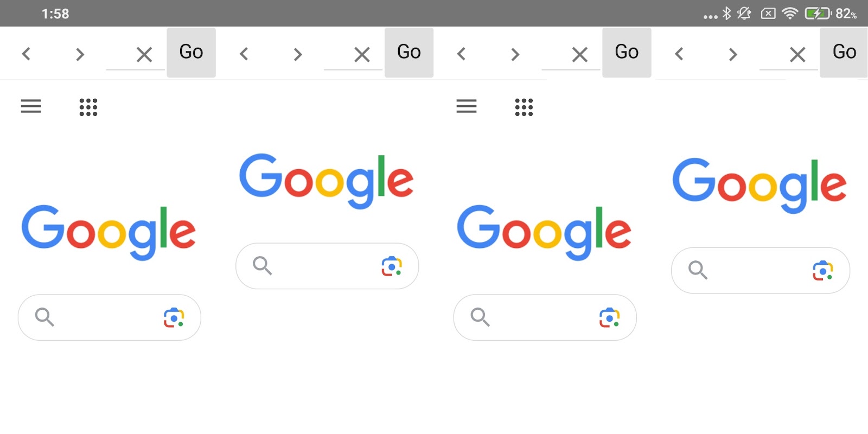Viewport: 868px width, 434px height.
Task: Go forward in the third browser pane
Action: [515, 54]
